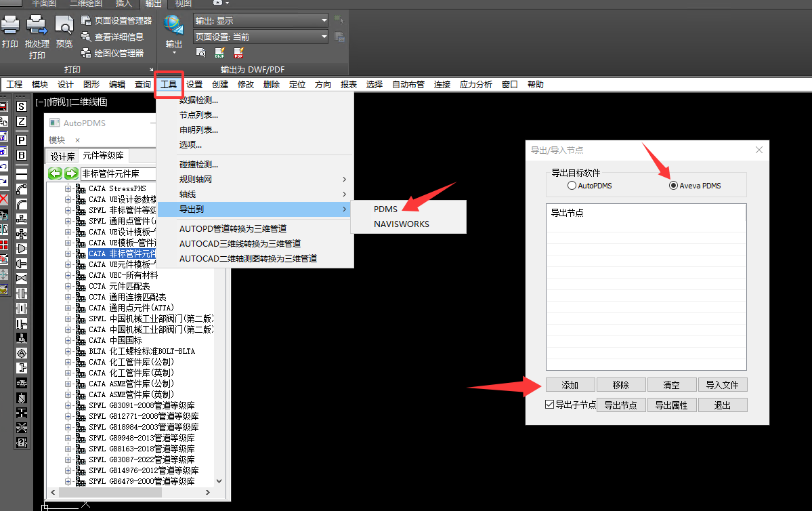
Task: Click the 打印 (Print) printer icon
Action: click(x=10, y=26)
